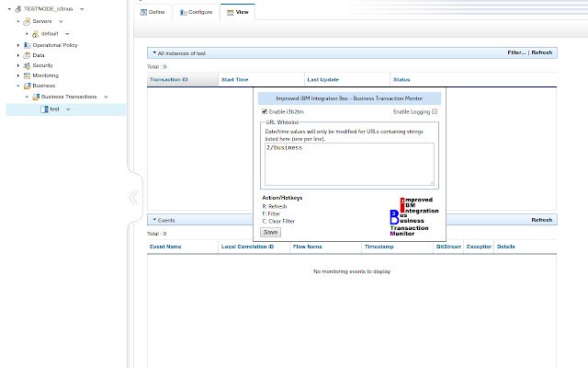
Task: Click the Security icon in tree
Action: coord(27,65)
